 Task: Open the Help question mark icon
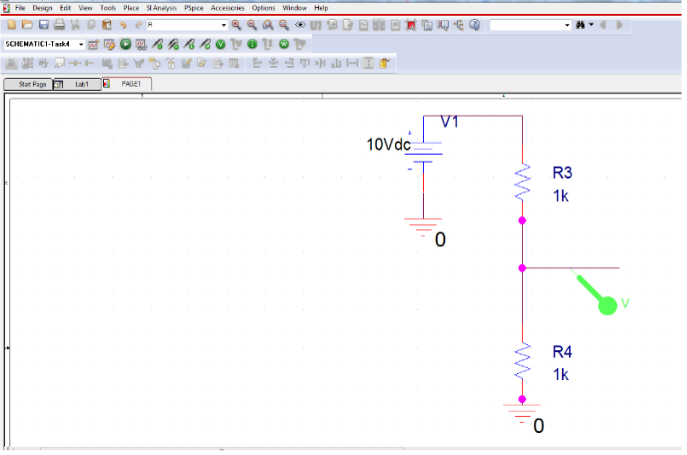click(x=474, y=24)
